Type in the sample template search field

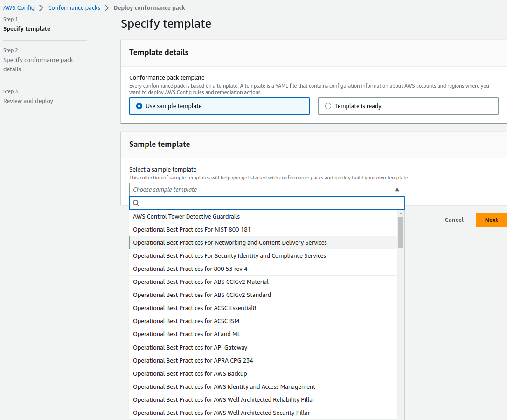[x=271, y=203]
